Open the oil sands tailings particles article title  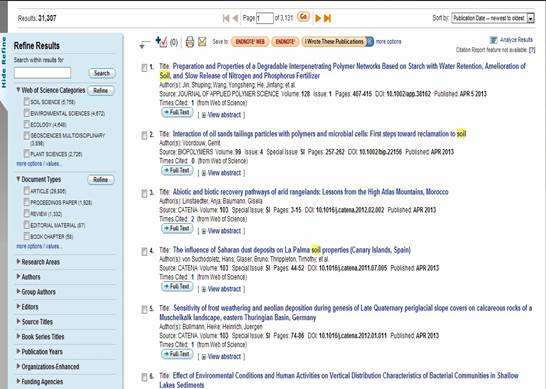pyautogui.click(x=319, y=134)
